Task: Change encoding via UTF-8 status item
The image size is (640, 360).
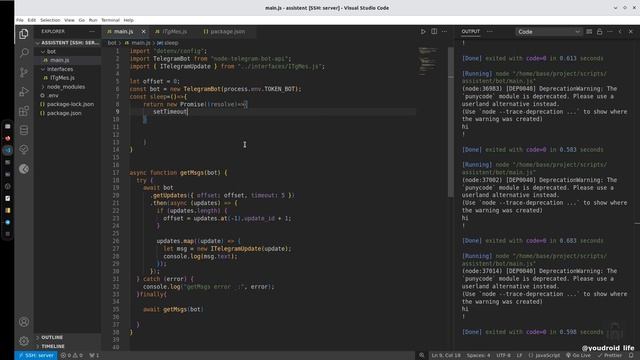Action: [x=503, y=356]
